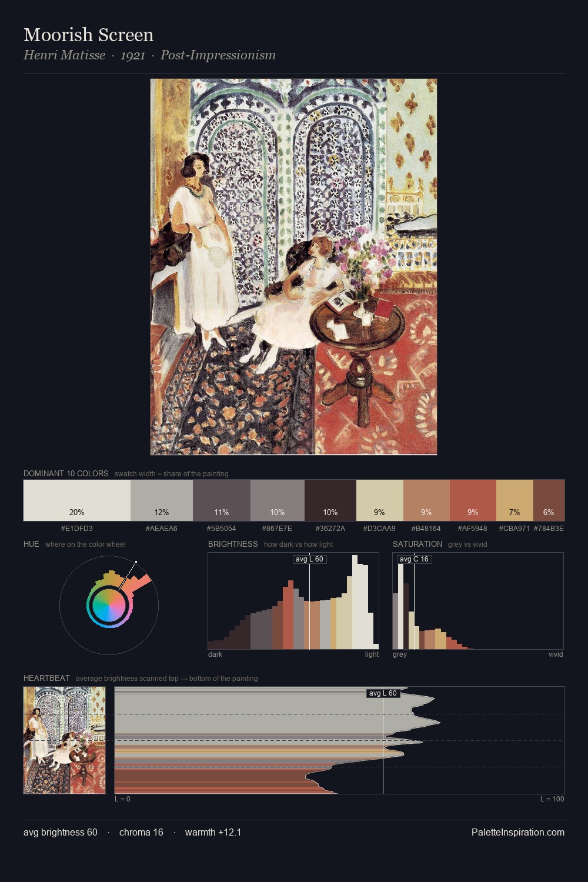Click the 'L = 100' axis label
The height and width of the screenshot is (882, 588).
[552, 799]
